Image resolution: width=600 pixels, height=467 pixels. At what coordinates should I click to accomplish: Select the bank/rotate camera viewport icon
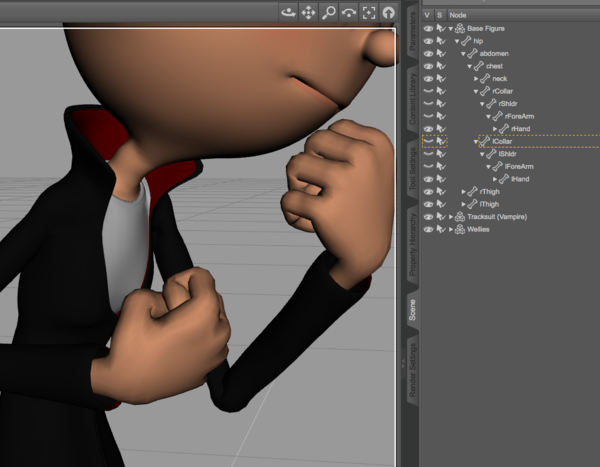(349, 13)
